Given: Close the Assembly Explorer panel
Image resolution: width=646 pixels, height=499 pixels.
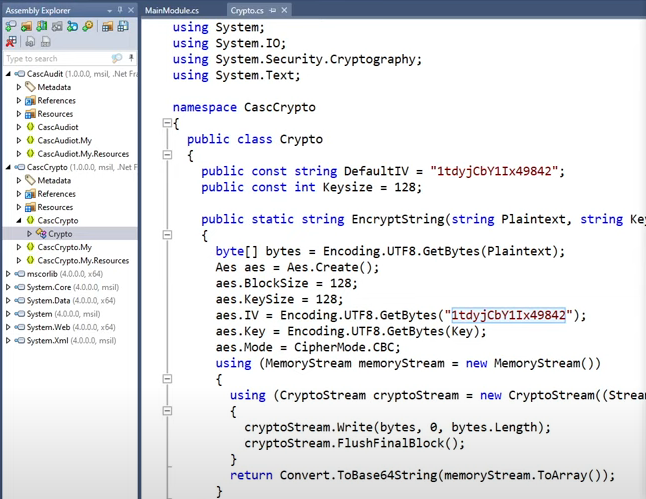Looking at the screenshot, I should point(131,10).
